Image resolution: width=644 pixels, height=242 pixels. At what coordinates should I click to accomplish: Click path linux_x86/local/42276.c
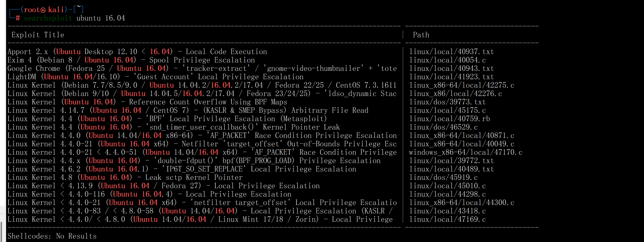pyautogui.click(x=455, y=94)
